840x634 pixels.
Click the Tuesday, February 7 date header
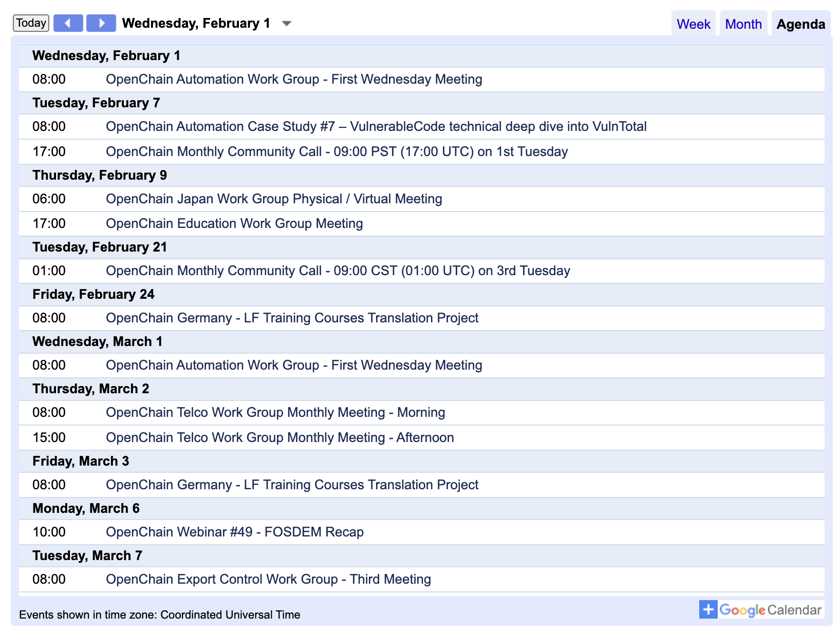[422, 103]
